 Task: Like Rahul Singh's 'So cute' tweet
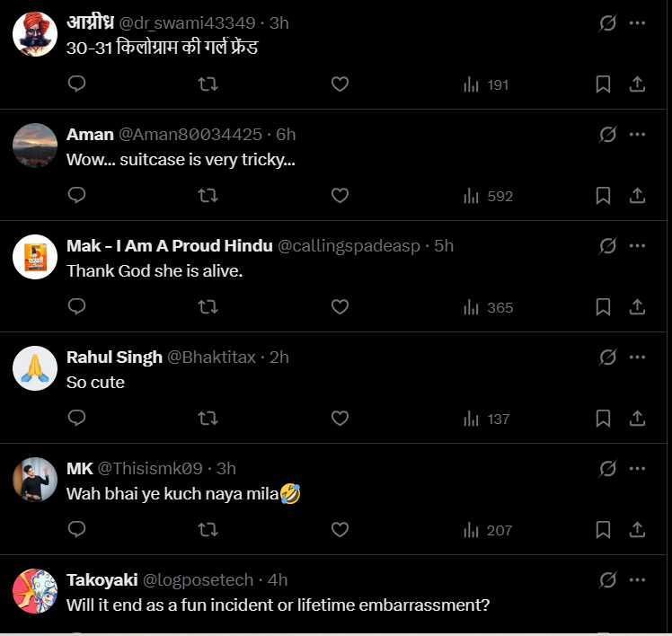click(x=340, y=419)
